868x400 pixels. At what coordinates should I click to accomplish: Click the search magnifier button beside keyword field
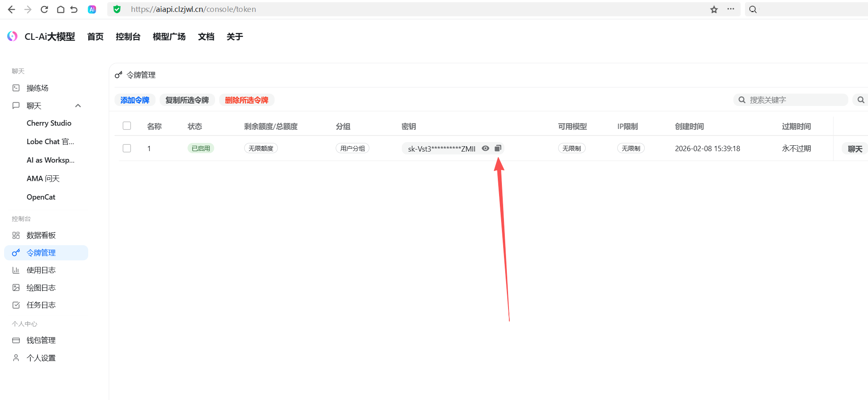(x=861, y=100)
